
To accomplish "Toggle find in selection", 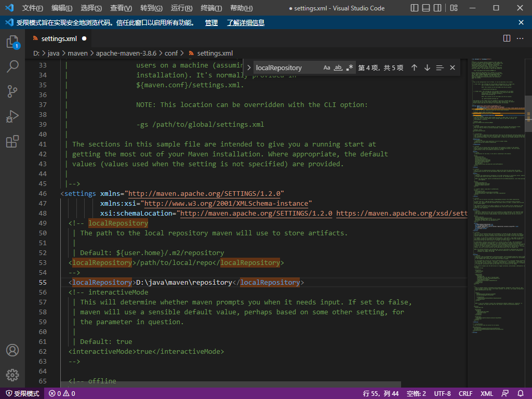I will (440, 68).
